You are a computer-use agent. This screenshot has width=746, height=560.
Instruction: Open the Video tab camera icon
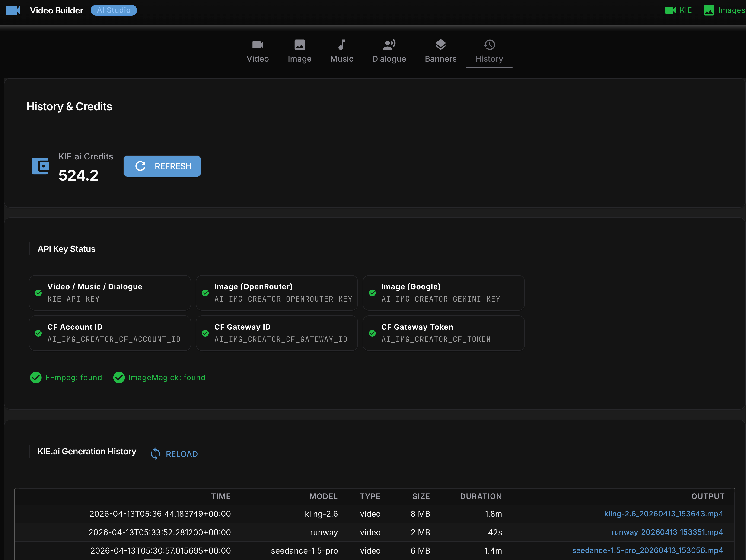pyautogui.click(x=257, y=45)
